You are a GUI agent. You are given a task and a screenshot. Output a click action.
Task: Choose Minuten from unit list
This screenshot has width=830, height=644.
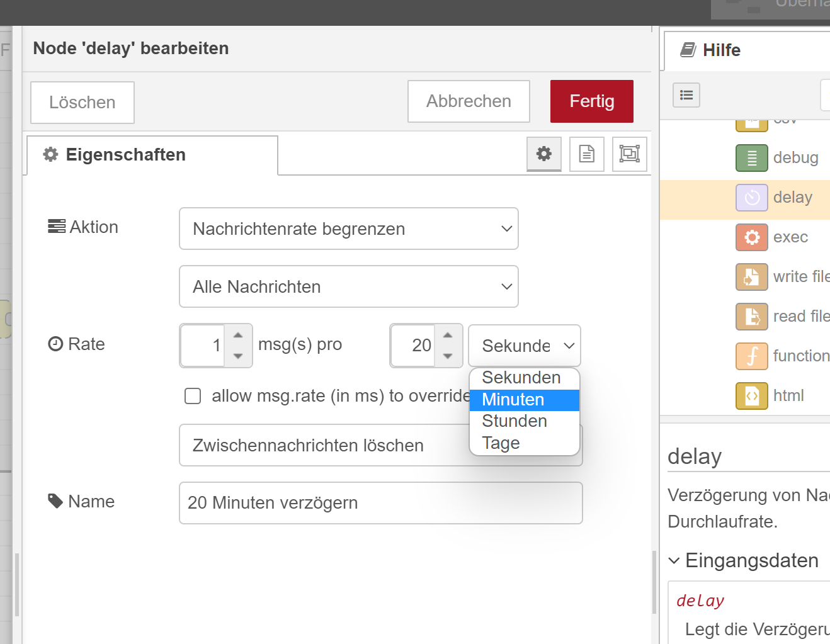[525, 400]
